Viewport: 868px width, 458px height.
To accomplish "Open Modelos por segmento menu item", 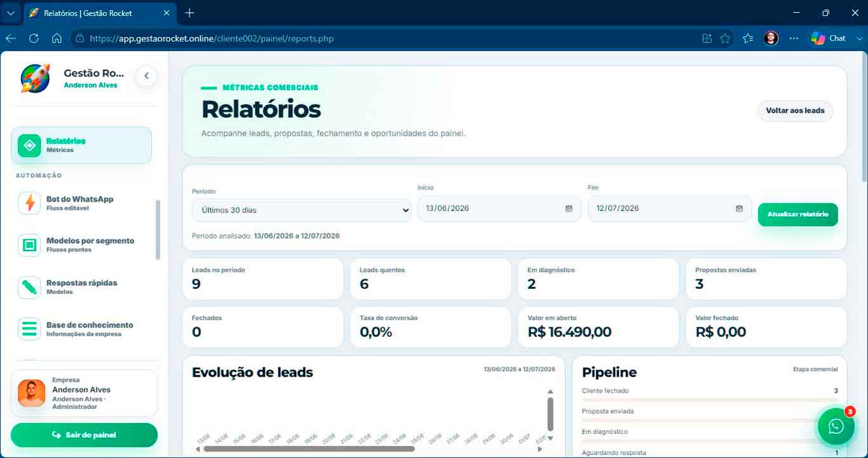I will coord(81,245).
